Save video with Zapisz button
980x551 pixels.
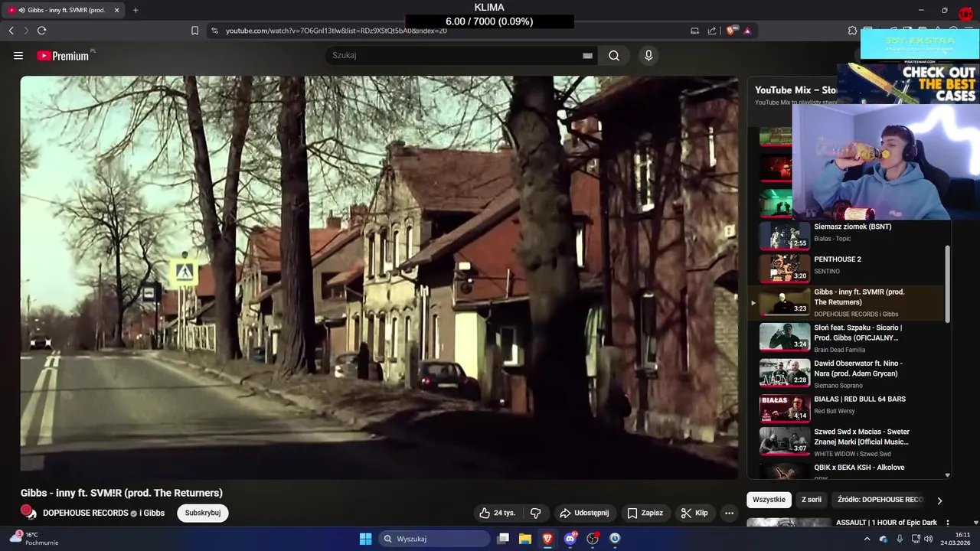tap(645, 513)
